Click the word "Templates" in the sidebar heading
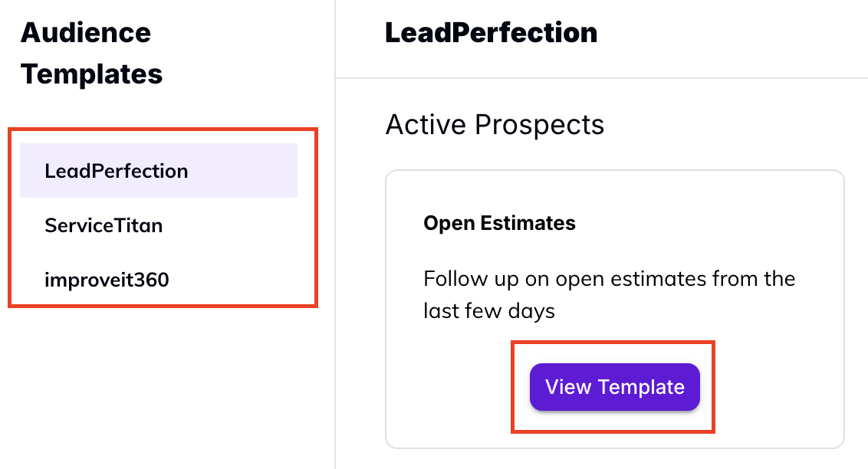This screenshot has height=469, width=868. pyautogui.click(x=91, y=74)
